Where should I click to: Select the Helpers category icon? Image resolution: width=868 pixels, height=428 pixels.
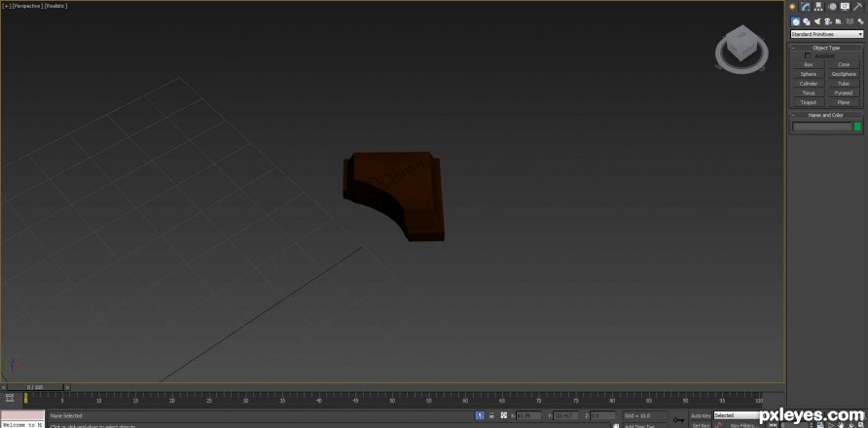coord(839,21)
